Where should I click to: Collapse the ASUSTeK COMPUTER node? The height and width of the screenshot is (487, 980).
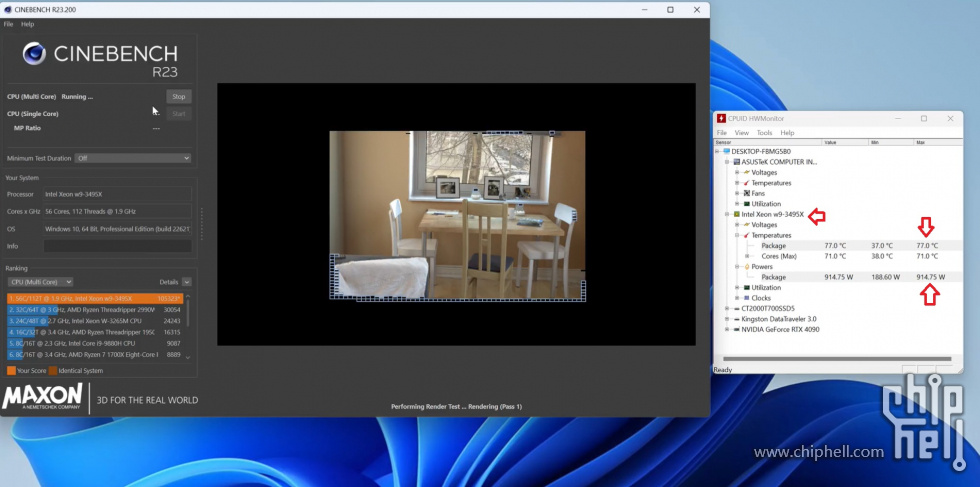(x=728, y=162)
